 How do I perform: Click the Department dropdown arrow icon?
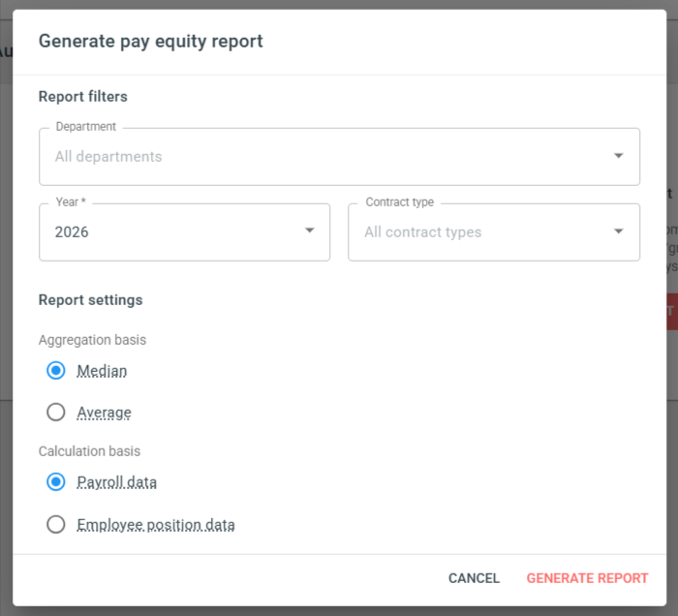(x=618, y=156)
